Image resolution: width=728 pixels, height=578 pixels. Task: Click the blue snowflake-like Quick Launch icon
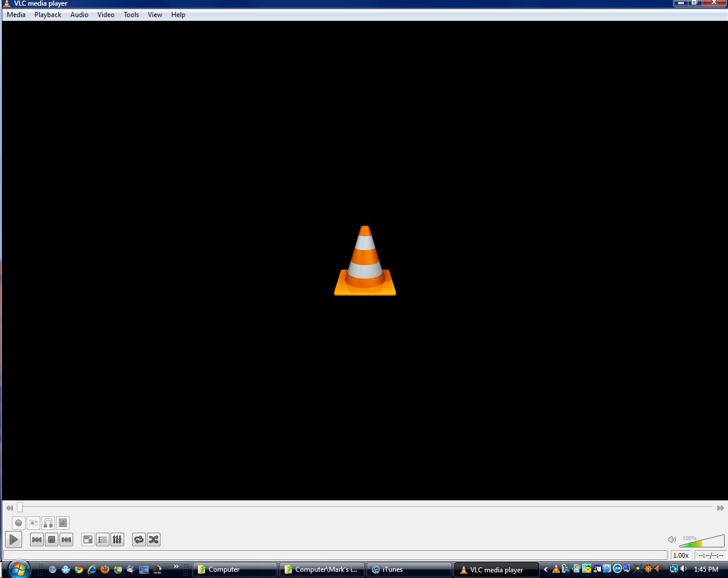point(66,569)
